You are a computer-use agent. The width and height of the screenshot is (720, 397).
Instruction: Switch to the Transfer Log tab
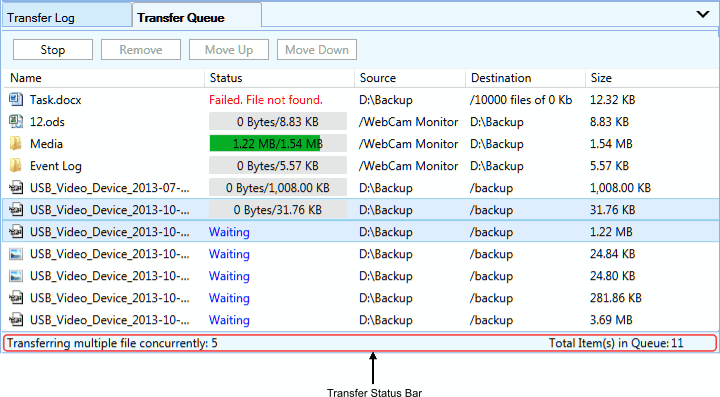click(x=67, y=17)
